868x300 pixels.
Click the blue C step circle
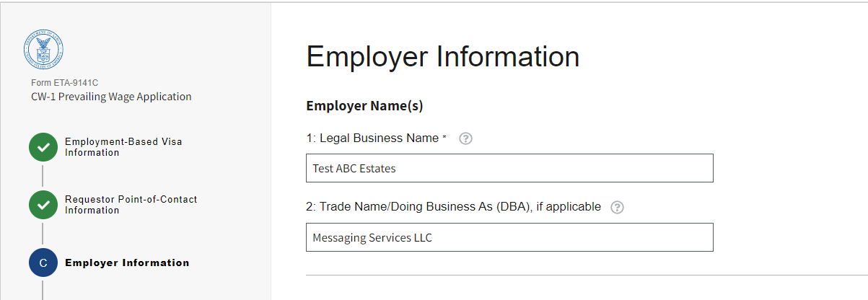[x=43, y=263]
